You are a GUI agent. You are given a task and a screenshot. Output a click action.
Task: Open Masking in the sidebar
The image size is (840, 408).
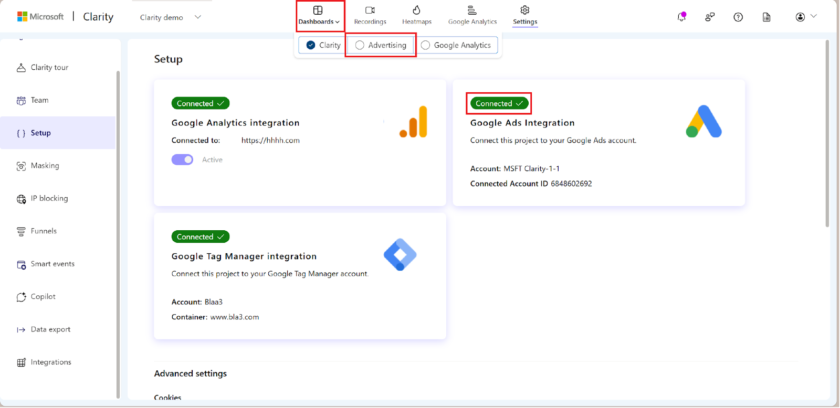coord(45,165)
